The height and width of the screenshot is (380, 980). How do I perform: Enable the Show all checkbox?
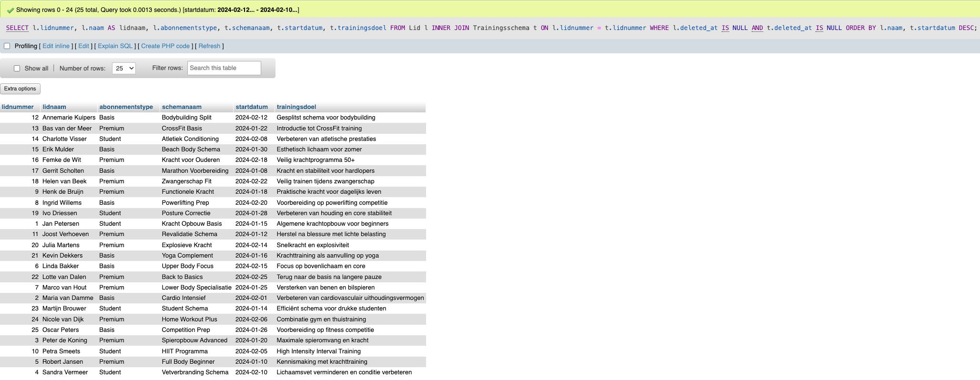pyautogui.click(x=17, y=69)
